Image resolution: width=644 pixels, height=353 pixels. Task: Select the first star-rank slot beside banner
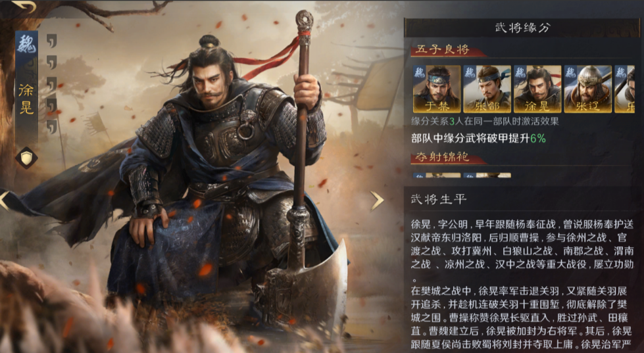coord(52,41)
